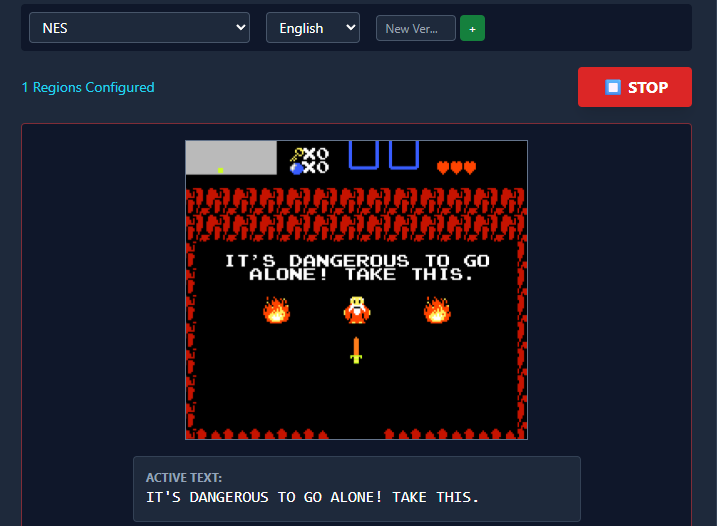Expand the English language dropdown
The height and width of the screenshot is (526, 717).
[312, 28]
